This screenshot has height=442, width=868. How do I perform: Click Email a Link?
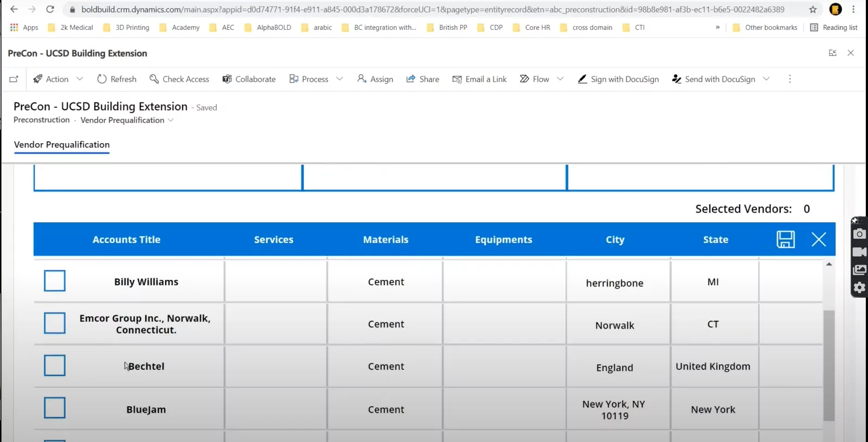tap(479, 79)
